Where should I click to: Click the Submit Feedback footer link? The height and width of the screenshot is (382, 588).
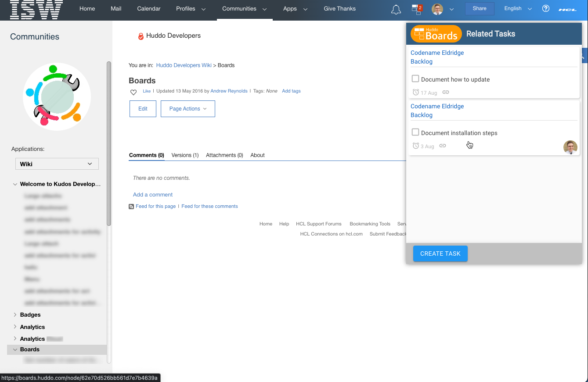point(388,234)
